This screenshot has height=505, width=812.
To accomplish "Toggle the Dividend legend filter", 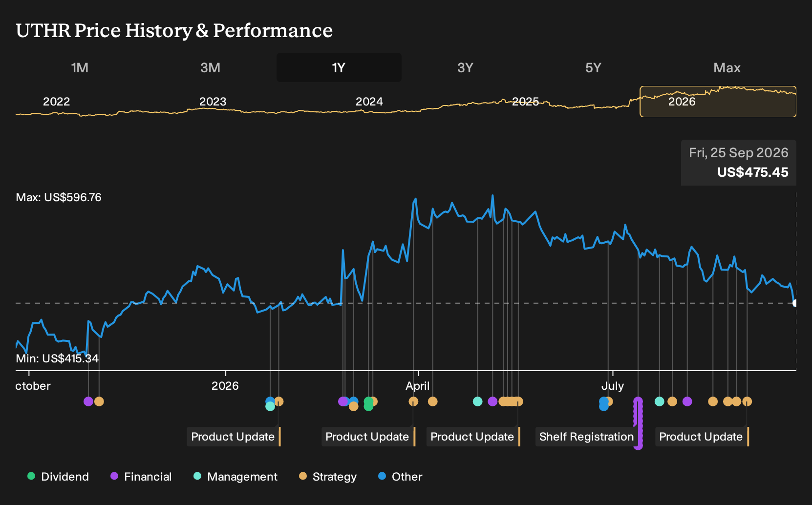I will [x=58, y=477].
